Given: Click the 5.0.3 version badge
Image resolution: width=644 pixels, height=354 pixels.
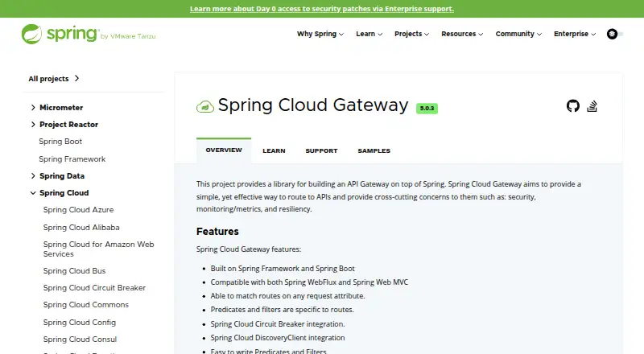Looking at the screenshot, I should pos(427,108).
